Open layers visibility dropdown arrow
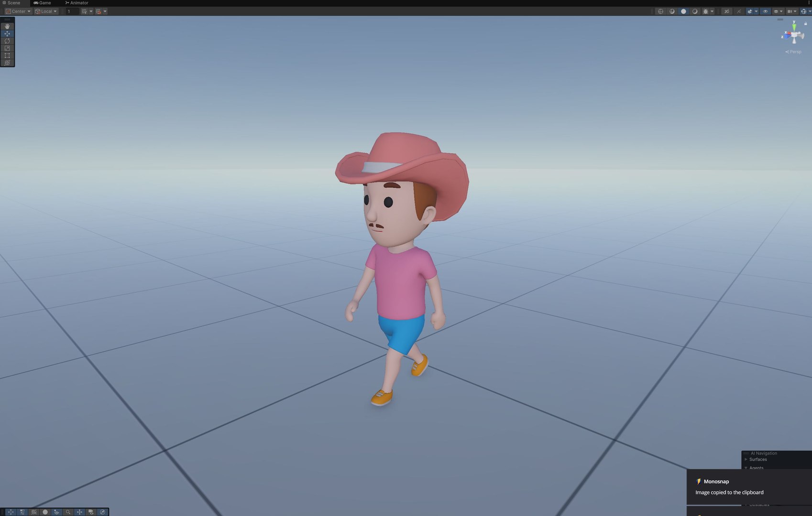812x516 pixels. (x=781, y=11)
